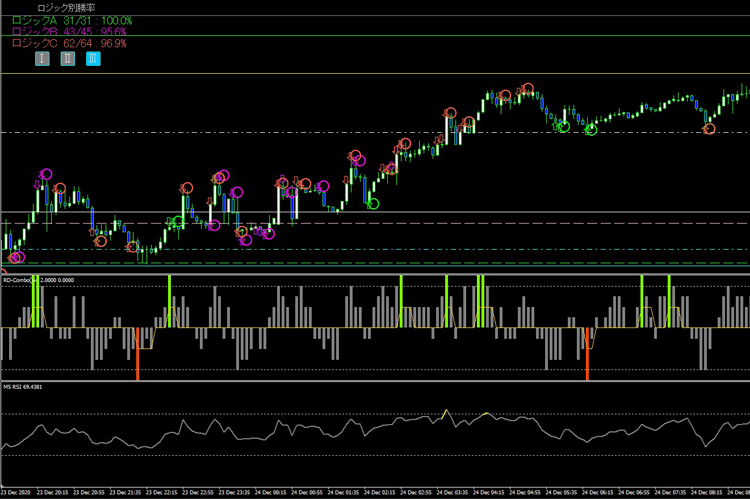Click the rightmost green signal circle
This screenshot has width=750, height=500.
(x=591, y=130)
